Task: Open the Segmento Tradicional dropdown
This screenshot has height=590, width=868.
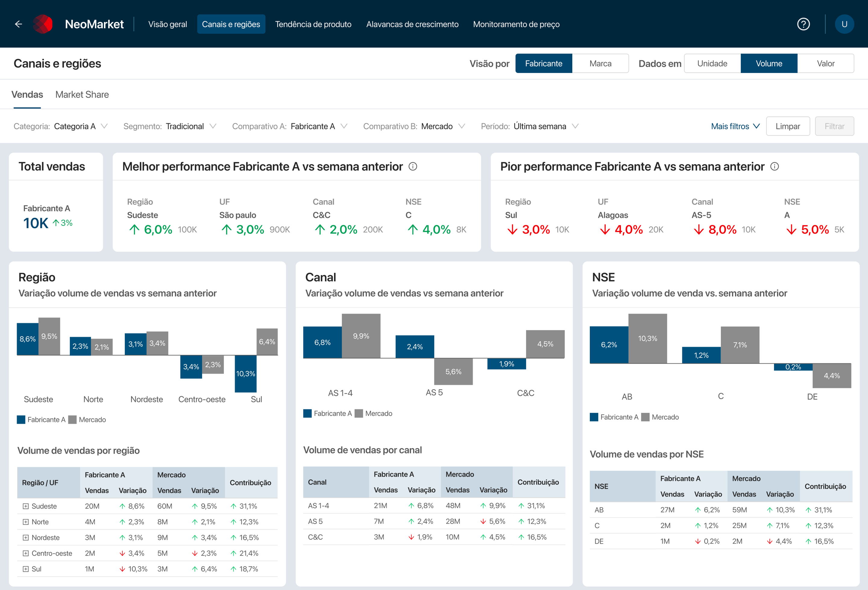Action: (170, 126)
